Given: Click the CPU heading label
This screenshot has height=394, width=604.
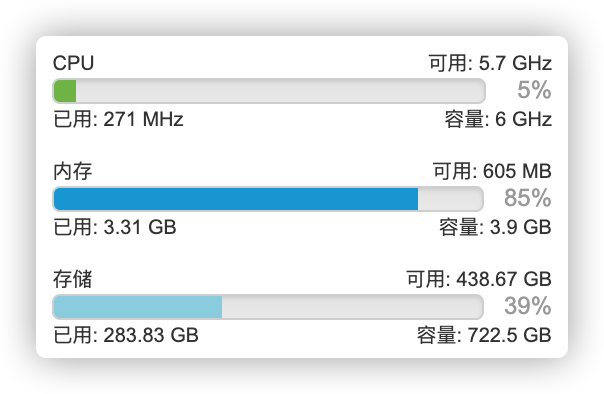Looking at the screenshot, I should [x=73, y=63].
